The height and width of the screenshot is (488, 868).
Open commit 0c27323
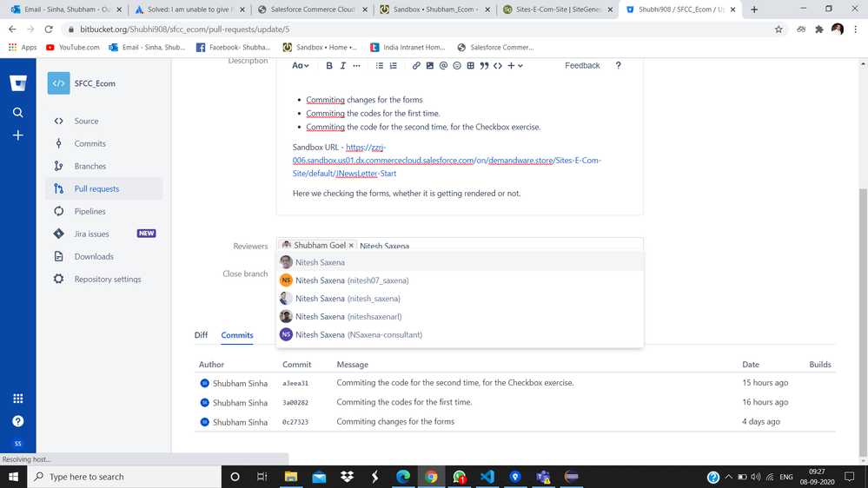click(x=295, y=422)
